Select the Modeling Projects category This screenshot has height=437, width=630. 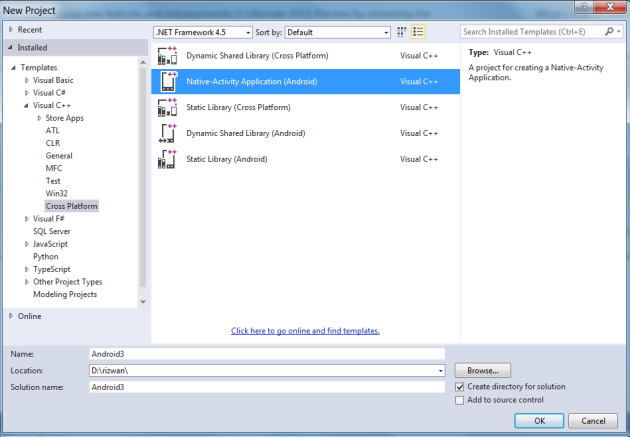(65, 294)
